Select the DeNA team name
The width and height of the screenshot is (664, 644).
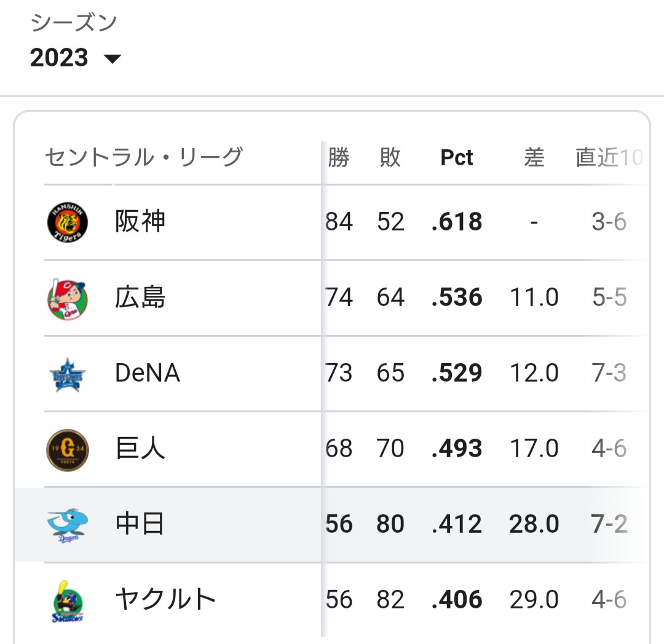point(148,373)
